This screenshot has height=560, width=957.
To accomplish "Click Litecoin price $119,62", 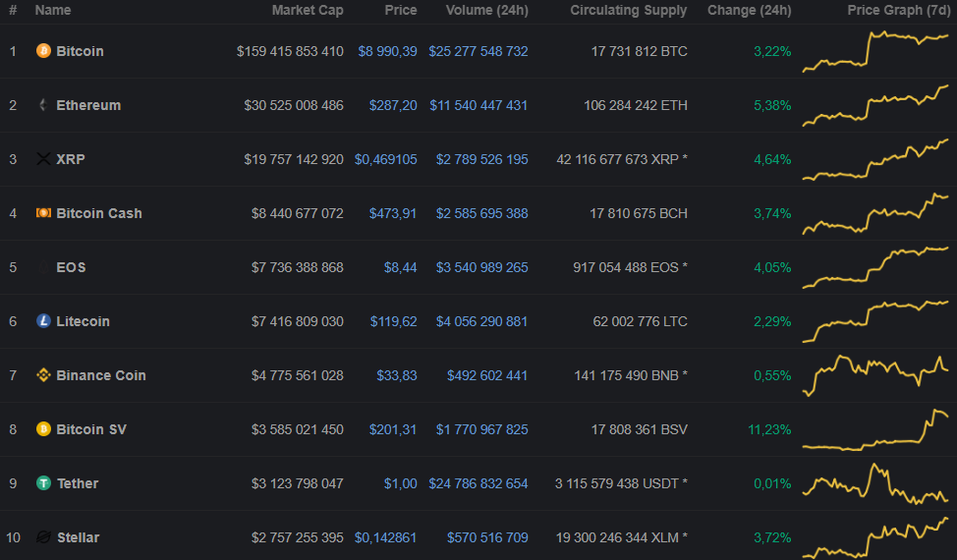I will point(394,321).
